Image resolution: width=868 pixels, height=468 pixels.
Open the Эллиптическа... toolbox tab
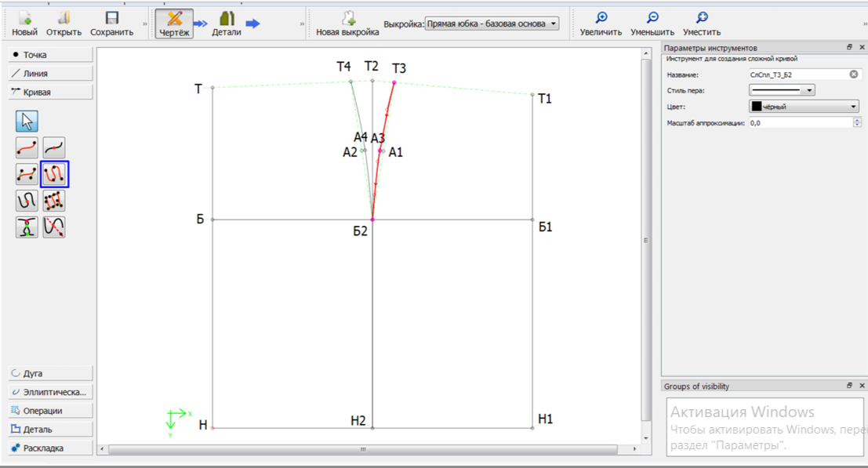coord(50,392)
